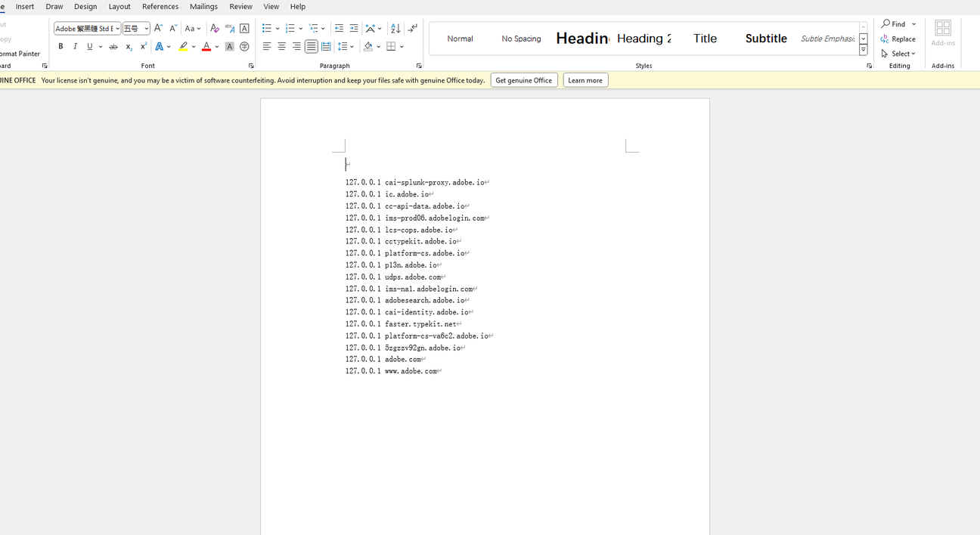Toggle character shading
This screenshot has width=980, height=535.
click(229, 47)
